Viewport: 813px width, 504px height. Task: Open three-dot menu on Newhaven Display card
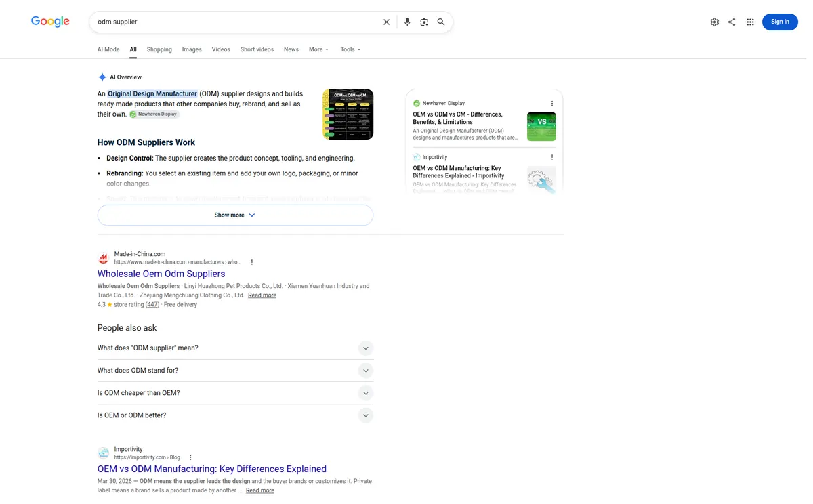coord(552,104)
